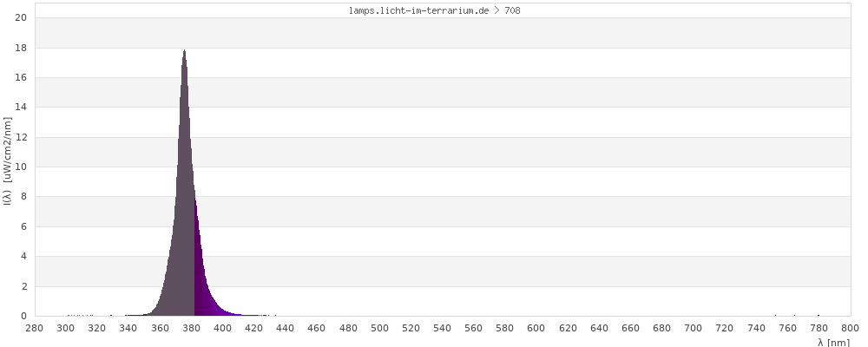Click the 0 y-axis tick label

tap(24, 317)
